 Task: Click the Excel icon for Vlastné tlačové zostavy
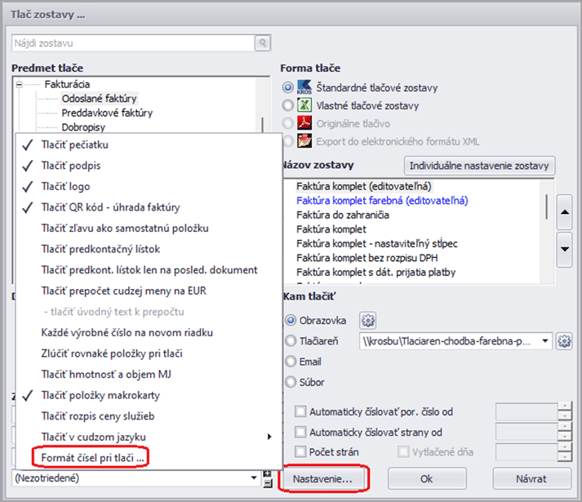304,105
